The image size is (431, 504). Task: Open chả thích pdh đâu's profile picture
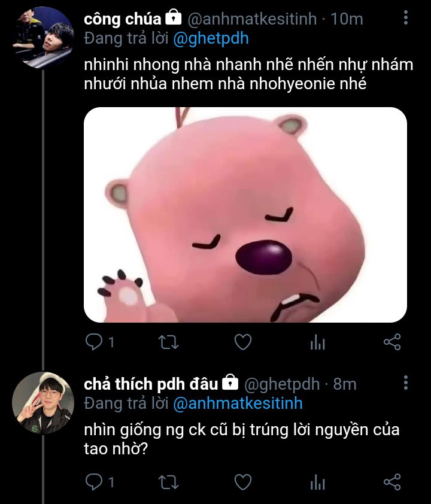tap(43, 403)
